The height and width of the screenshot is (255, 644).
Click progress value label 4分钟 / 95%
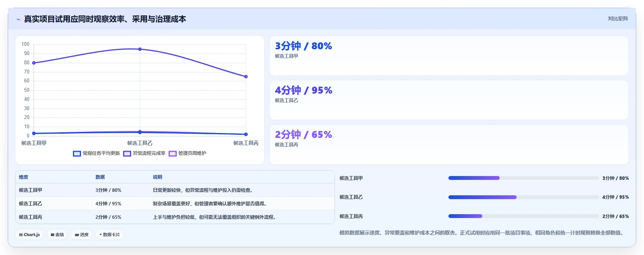click(x=615, y=197)
